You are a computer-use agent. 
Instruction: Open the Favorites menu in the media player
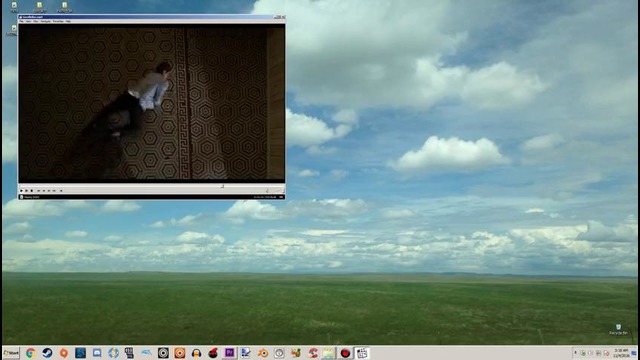pos(58,21)
